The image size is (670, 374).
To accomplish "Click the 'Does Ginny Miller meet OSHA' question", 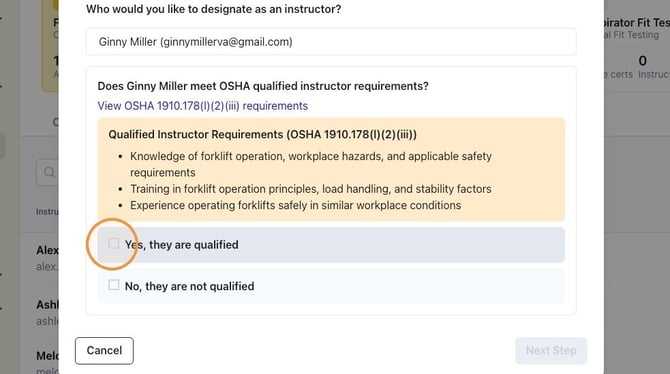I will pos(263,86).
